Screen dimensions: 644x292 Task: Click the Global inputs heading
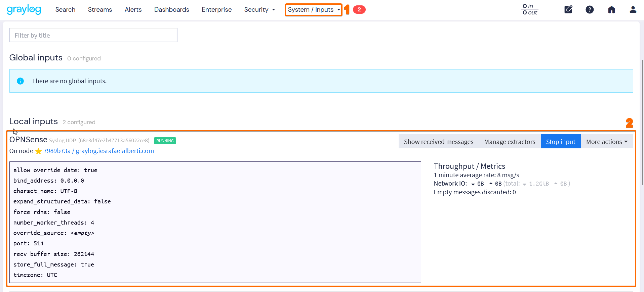click(36, 58)
